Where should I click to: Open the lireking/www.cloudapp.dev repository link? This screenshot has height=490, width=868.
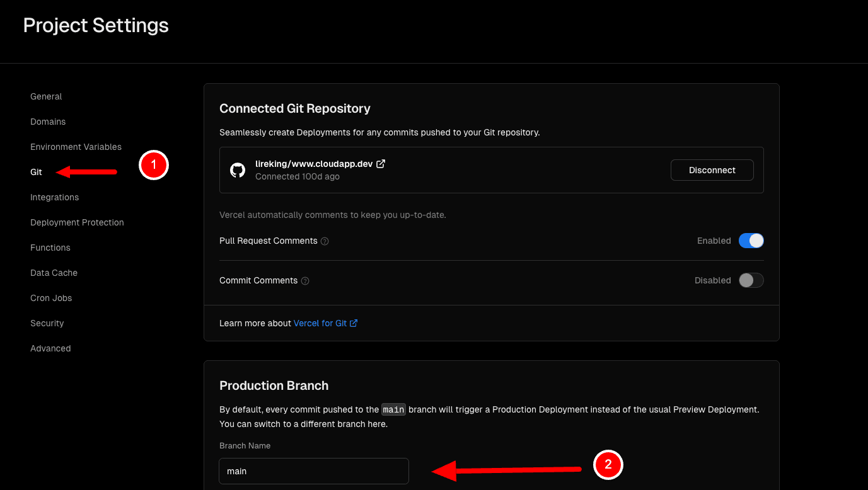click(x=314, y=164)
